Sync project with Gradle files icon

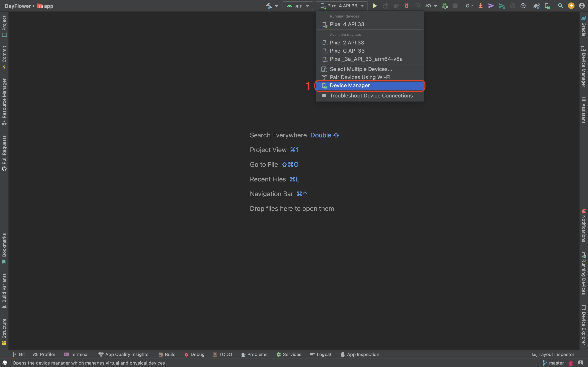pyautogui.click(x=536, y=6)
